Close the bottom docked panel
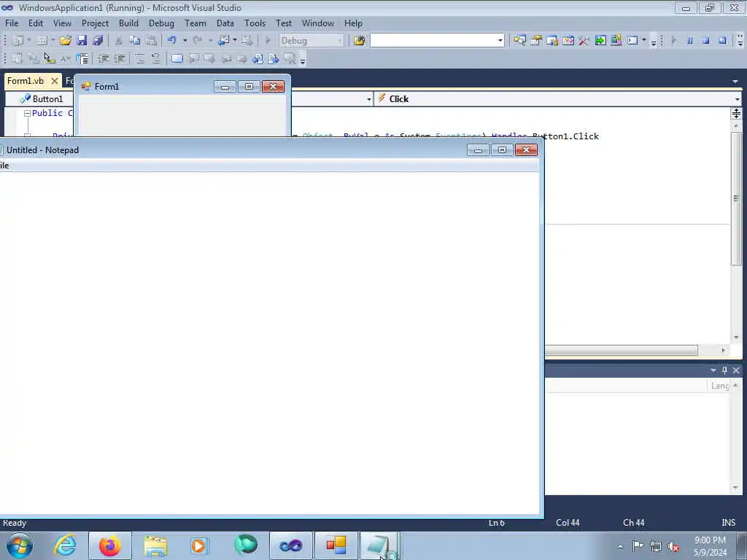This screenshot has height=560, width=747. pos(736,370)
